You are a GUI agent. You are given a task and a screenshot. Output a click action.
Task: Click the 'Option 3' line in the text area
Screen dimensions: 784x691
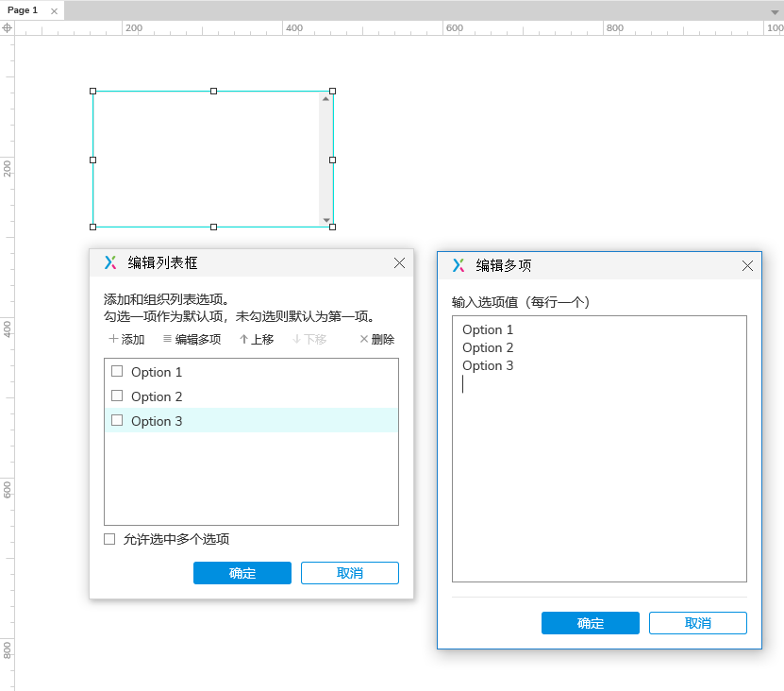488,365
